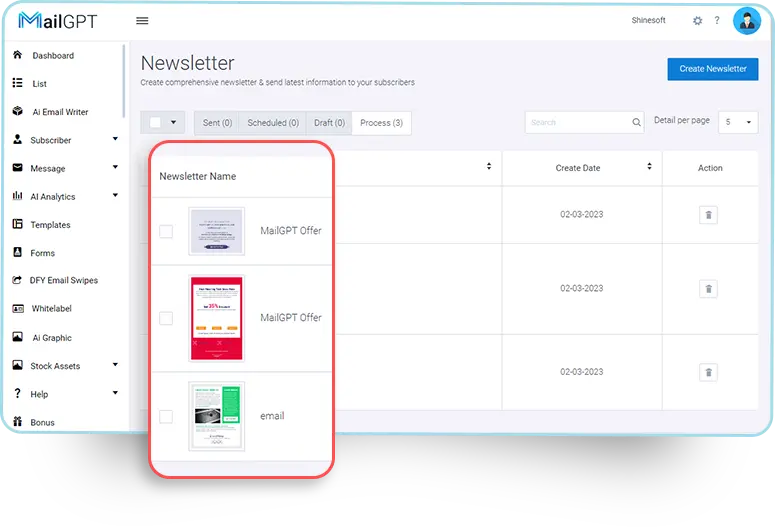Viewport: 775px width, 527px height.
Task: Tick the checkbox for email newsletter
Action: [x=166, y=416]
